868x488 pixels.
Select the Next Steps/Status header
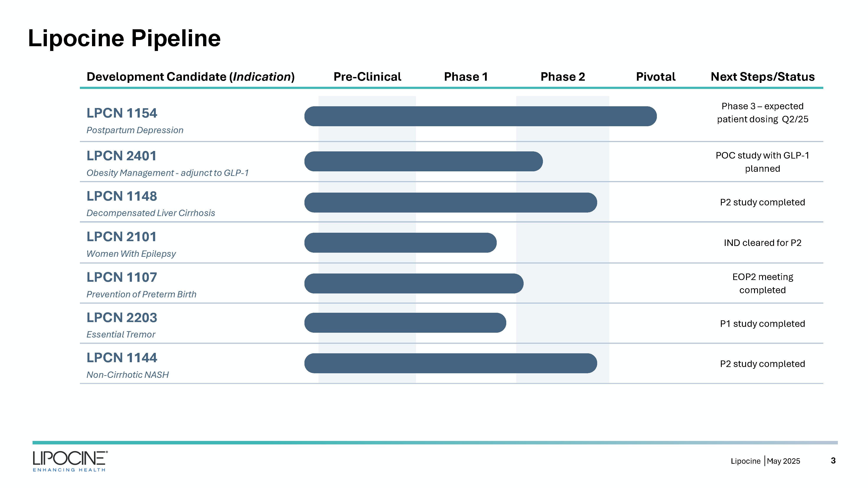tap(762, 77)
